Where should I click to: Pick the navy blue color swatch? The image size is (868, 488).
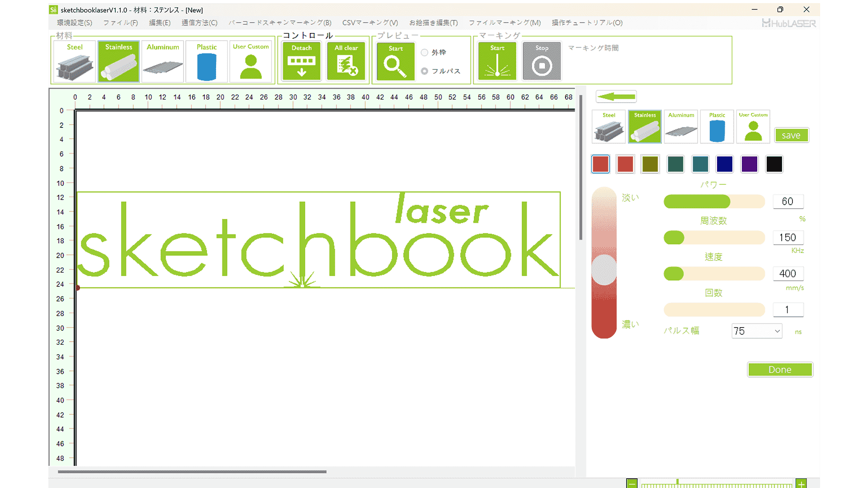pyautogui.click(x=725, y=164)
